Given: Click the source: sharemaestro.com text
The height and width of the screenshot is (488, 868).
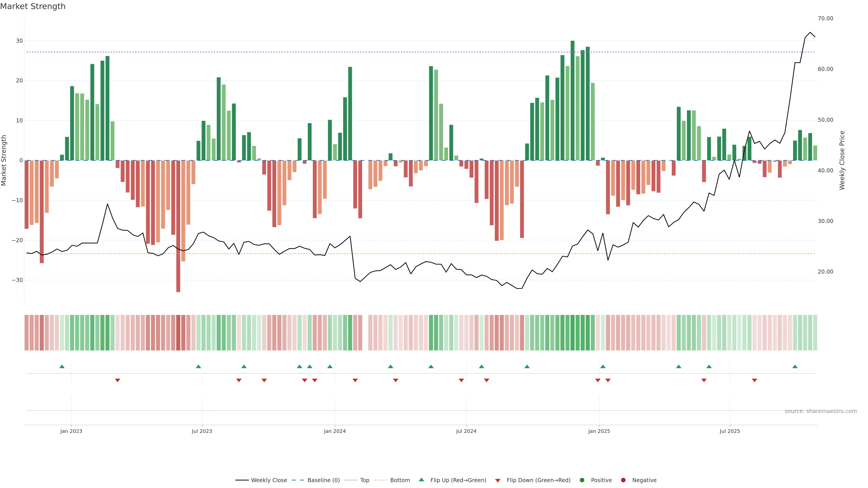Looking at the screenshot, I should [821, 411].
